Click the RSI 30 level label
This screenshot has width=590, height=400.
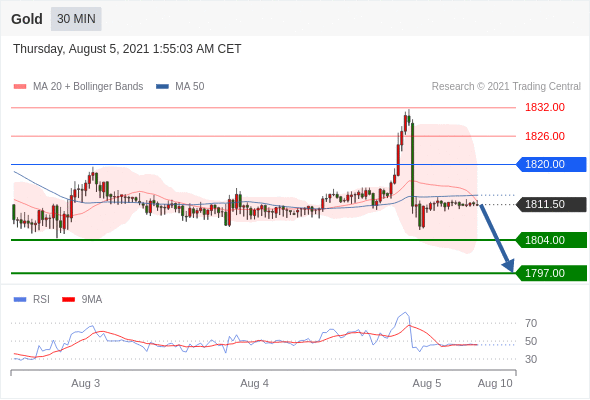[x=531, y=359]
